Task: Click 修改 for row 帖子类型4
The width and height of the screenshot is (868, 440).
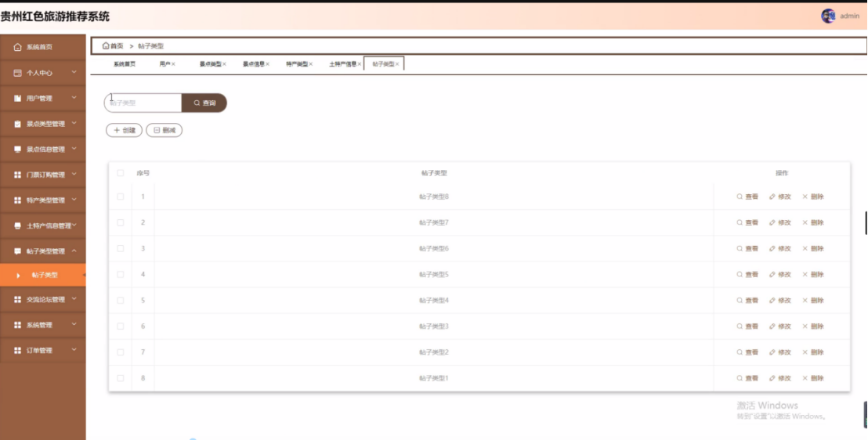Action: [780, 301]
